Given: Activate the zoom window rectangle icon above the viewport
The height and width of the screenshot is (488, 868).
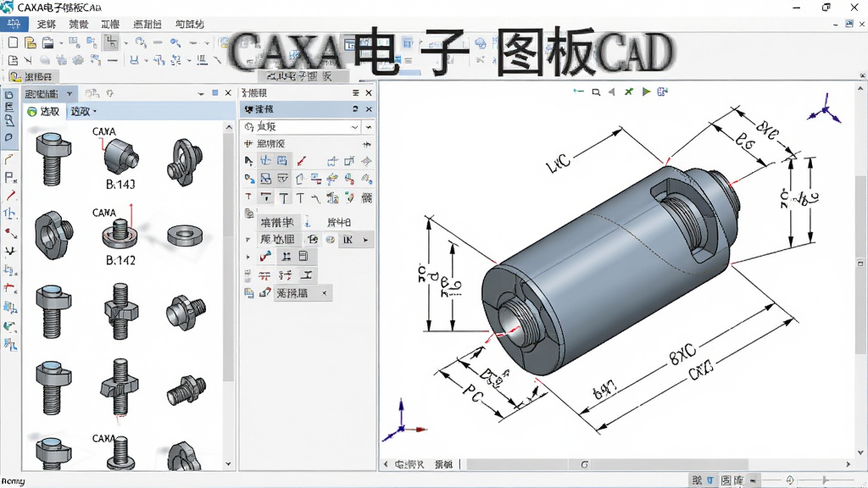Looking at the screenshot, I should (x=596, y=92).
